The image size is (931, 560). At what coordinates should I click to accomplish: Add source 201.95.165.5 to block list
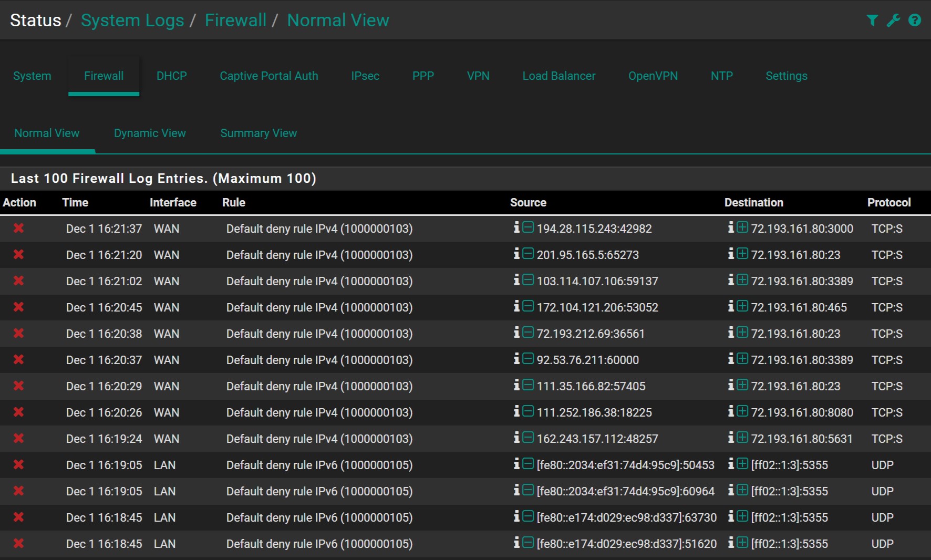(x=528, y=254)
